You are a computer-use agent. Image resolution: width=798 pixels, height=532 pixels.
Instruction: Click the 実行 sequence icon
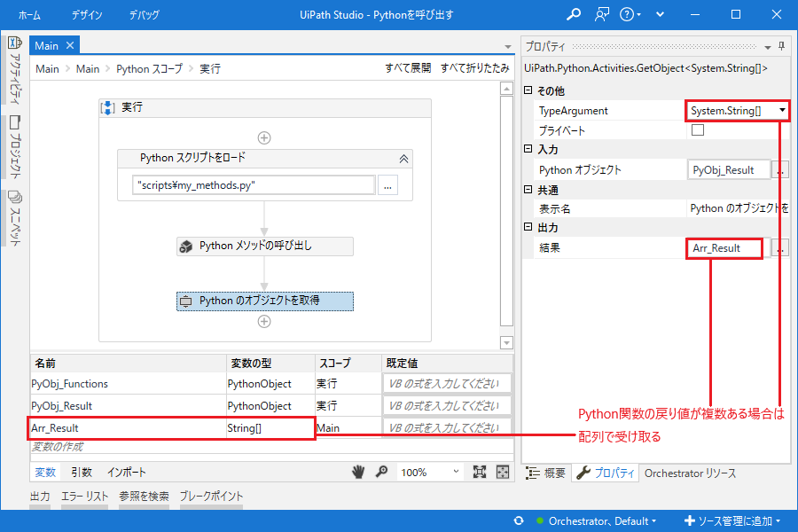click(x=108, y=108)
